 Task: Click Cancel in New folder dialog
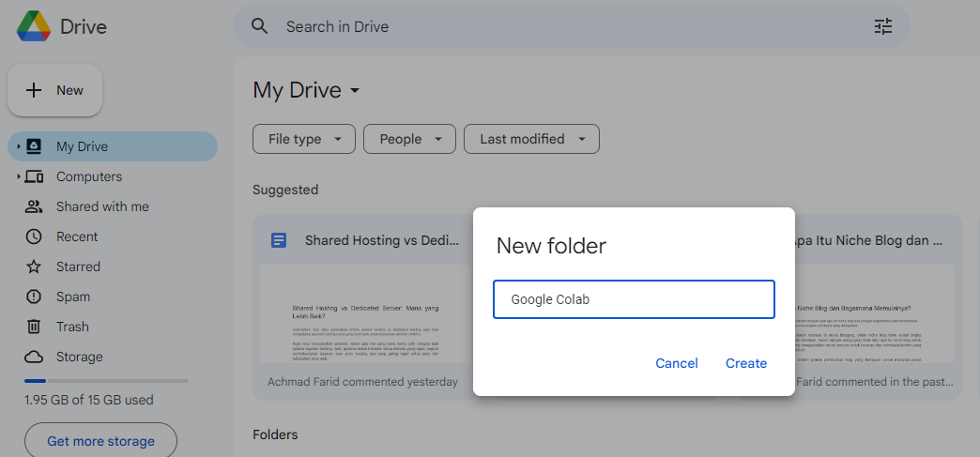677,363
